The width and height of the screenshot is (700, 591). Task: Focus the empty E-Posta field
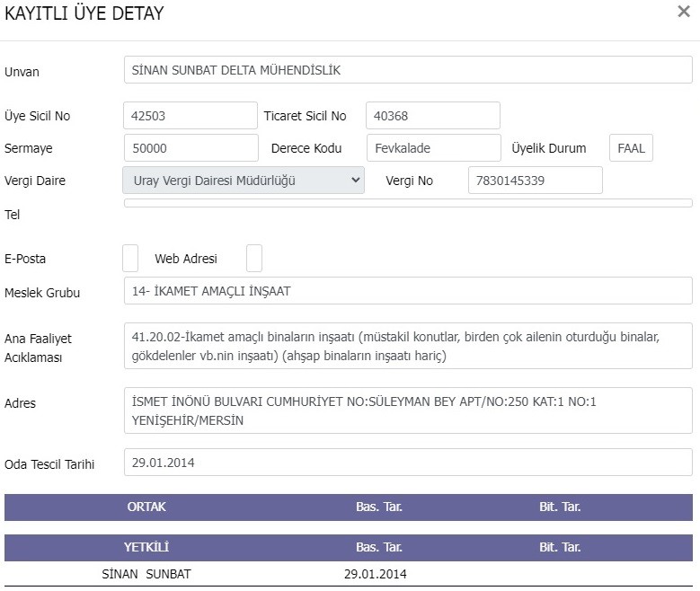130,258
